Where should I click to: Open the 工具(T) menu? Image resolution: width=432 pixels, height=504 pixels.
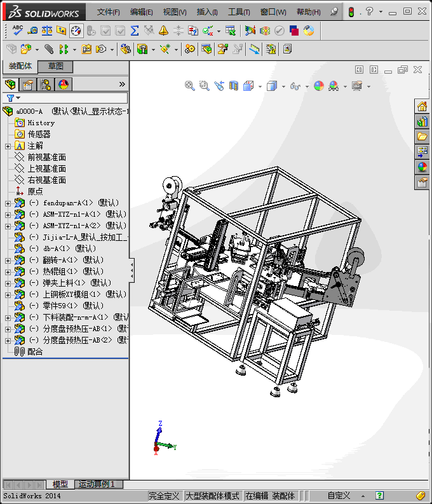pos(239,12)
